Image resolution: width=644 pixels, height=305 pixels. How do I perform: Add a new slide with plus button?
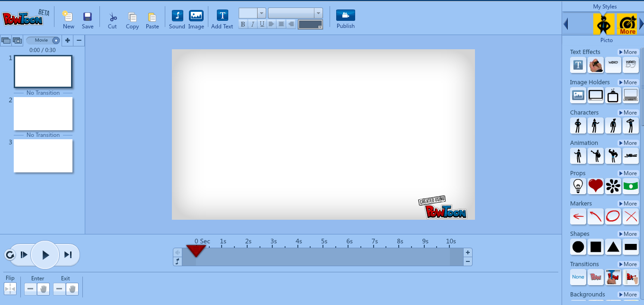pos(68,40)
